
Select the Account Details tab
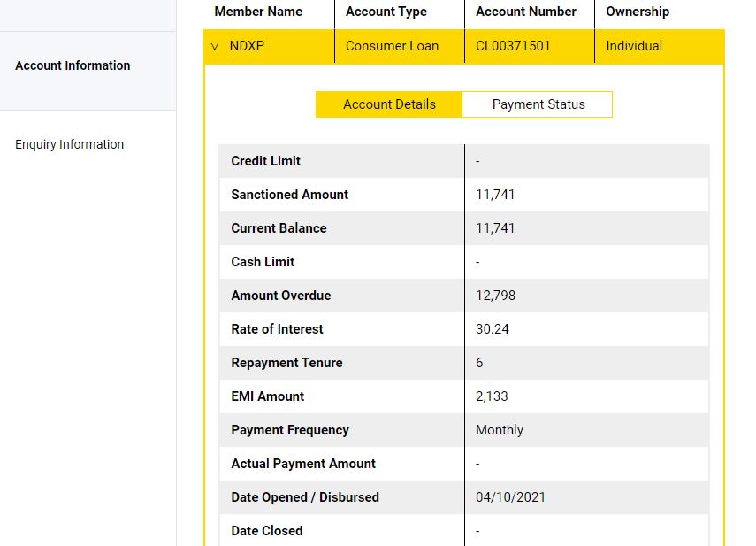coord(389,104)
